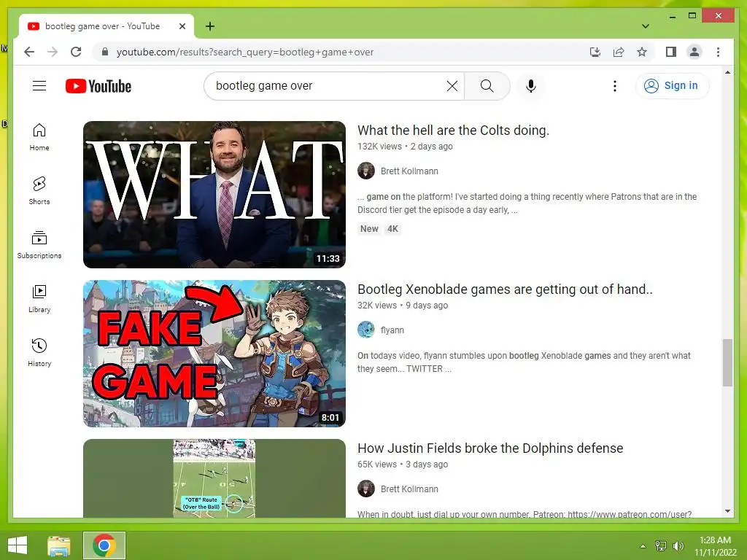Image resolution: width=747 pixels, height=560 pixels.
Task: Click the scrollbar down arrow
Action: pyautogui.click(x=727, y=511)
